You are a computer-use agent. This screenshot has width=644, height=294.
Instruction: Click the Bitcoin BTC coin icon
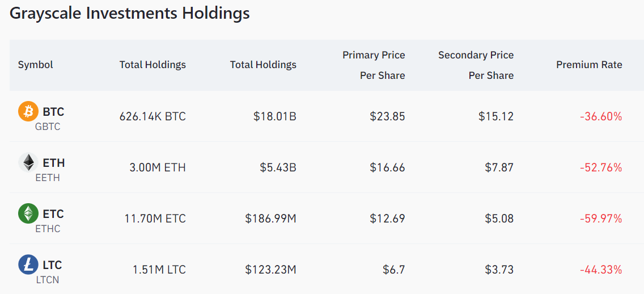click(28, 111)
